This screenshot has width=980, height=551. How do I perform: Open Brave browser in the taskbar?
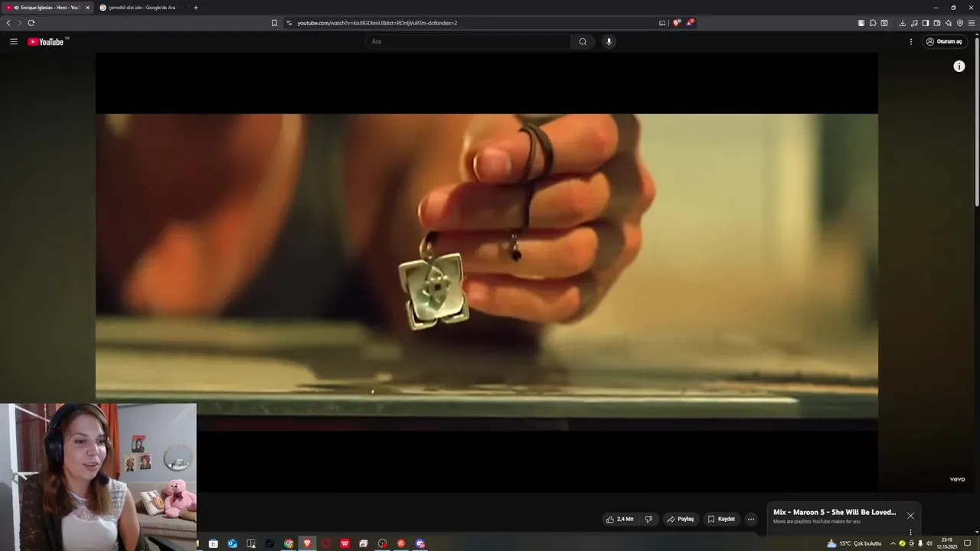click(307, 543)
